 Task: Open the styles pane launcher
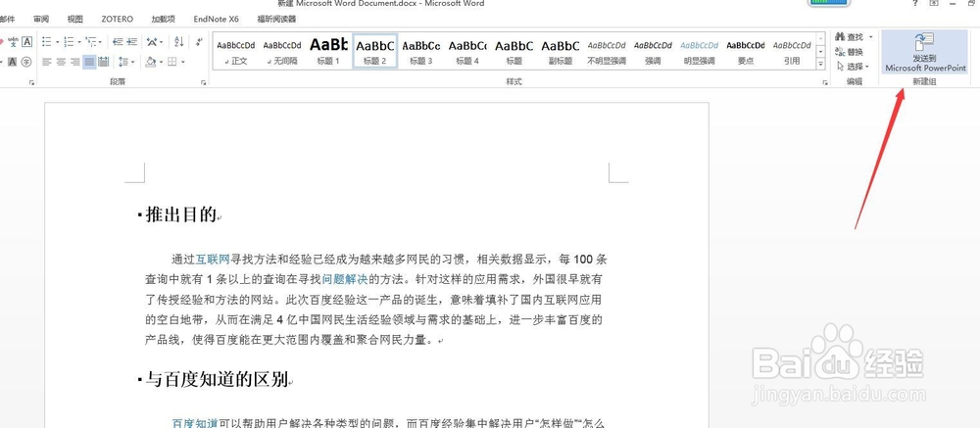point(825,82)
